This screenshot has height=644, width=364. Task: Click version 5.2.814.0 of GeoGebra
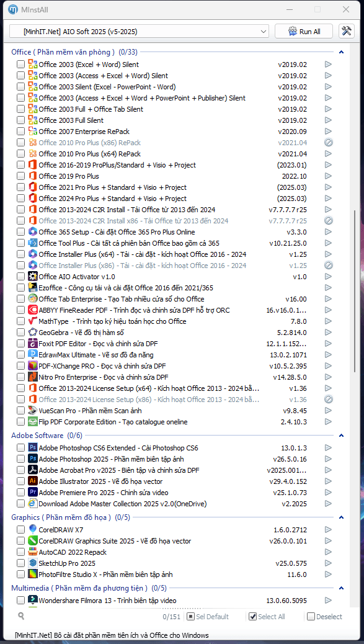(292, 333)
